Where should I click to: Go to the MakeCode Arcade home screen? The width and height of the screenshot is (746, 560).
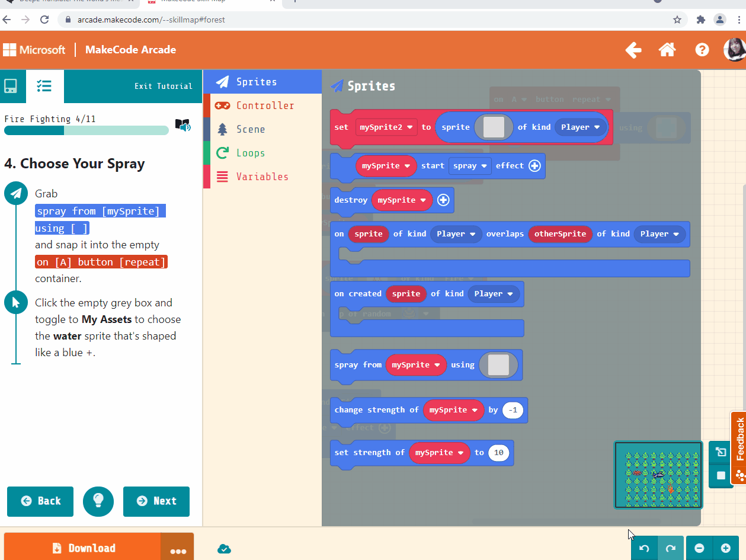(x=667, y=50)
